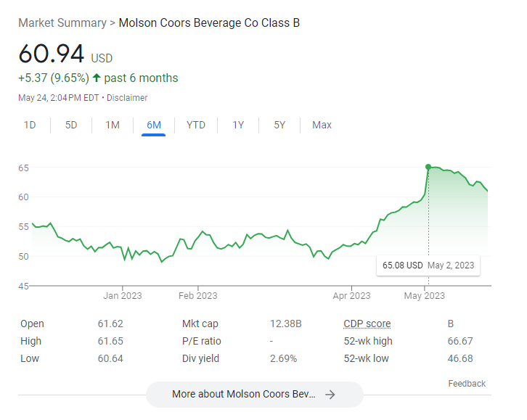Select the Max time range
This screenshot has width=527, height=420.
coord(322,125)
